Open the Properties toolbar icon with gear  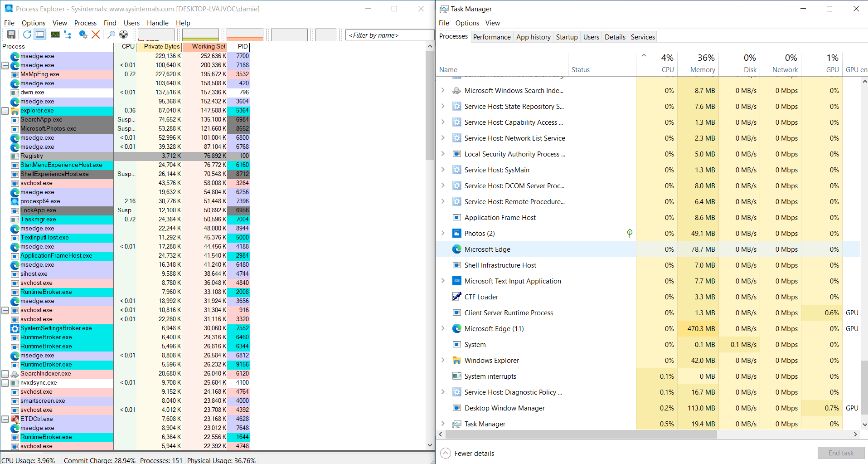pyautogui.click(x=83, y=34)
